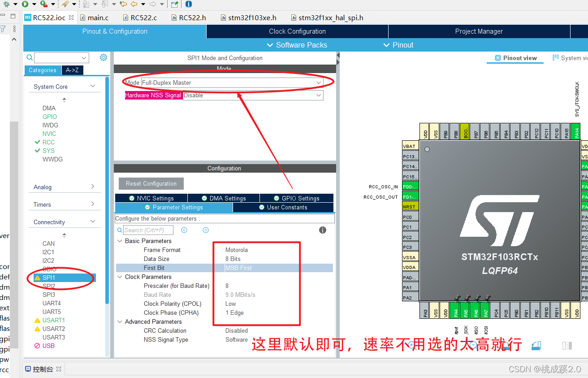Click the split view icon below pinout
The image size is (588, 378).
567,346
